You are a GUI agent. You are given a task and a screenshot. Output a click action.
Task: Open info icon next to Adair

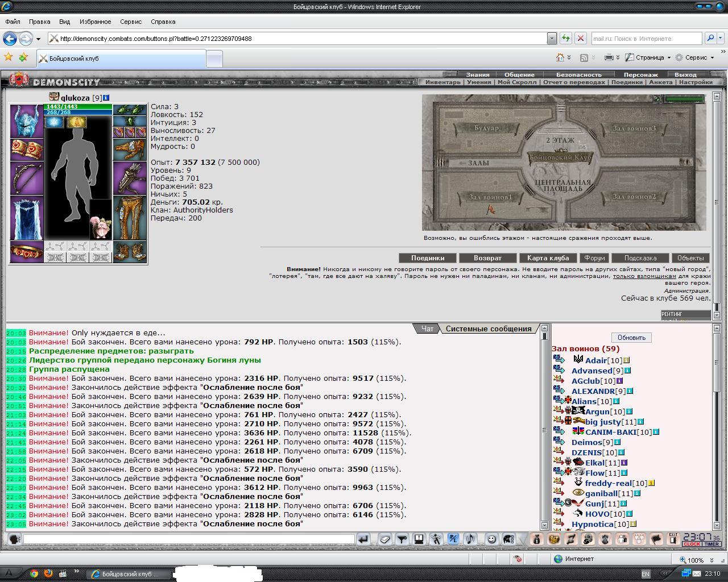(626, 360)
